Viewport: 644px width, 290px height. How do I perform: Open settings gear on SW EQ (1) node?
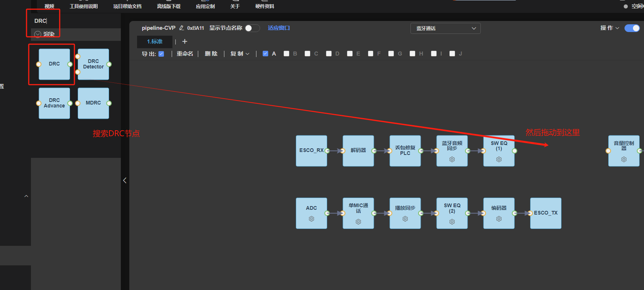499,159
